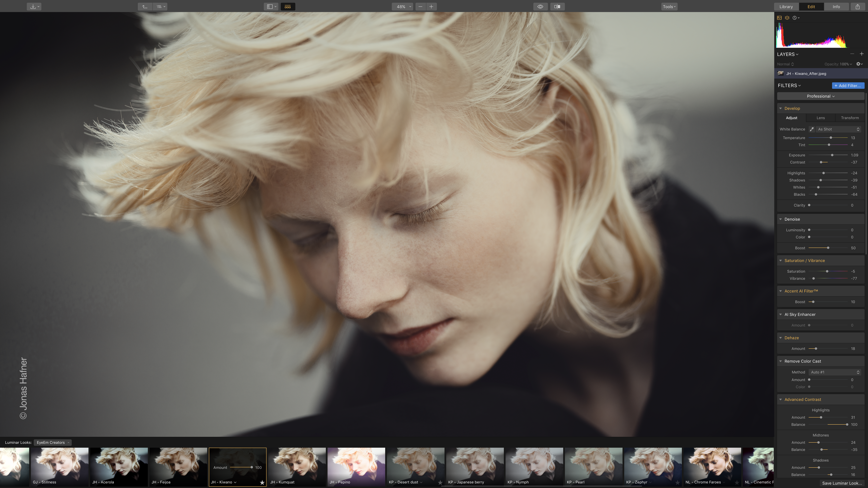Add a new layer with plus icon
Image resolution: width=868 pixels, height=488 pixels.
[x=862, y=54]
